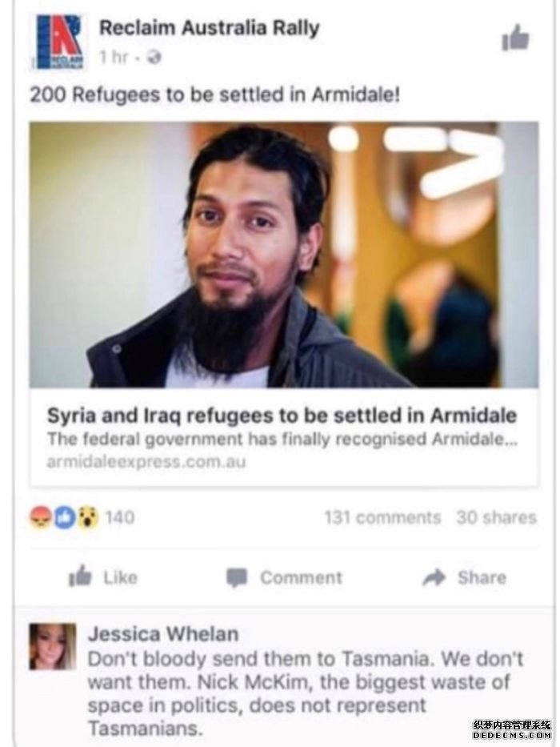Click the Comment speech bubble button
560x747 pixels.
(x=284, y=577)
